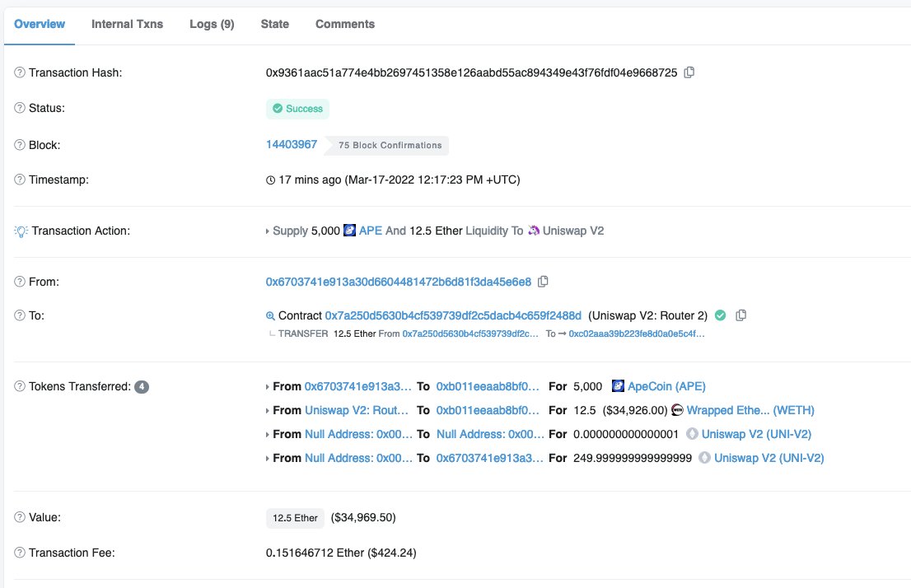Viewport: 911px width, 588px height.
Task: Open Uniswap V2 (UNI-V2) link in 0.000000000000001 row
Action: pos(756,434)
